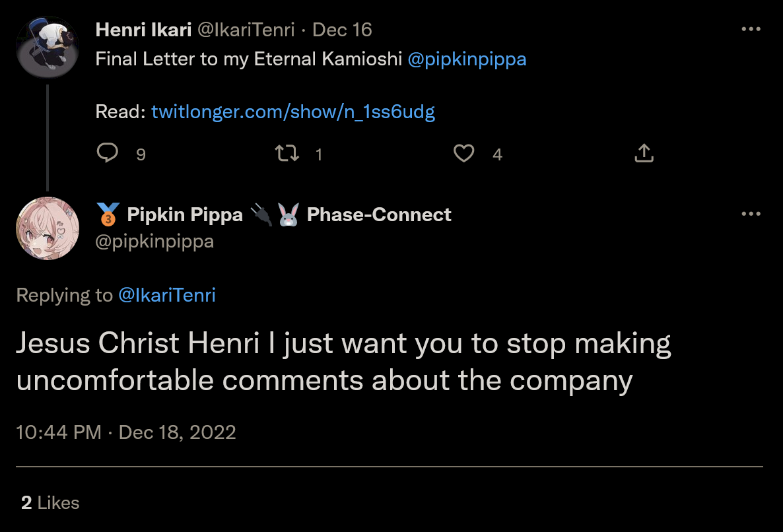
Task: Open Pipkin Pippa's avatar image
Action: pos(48,228)
